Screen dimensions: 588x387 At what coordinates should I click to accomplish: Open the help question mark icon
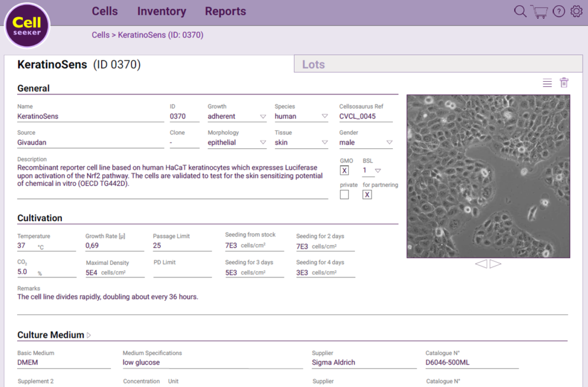(558, 11)
